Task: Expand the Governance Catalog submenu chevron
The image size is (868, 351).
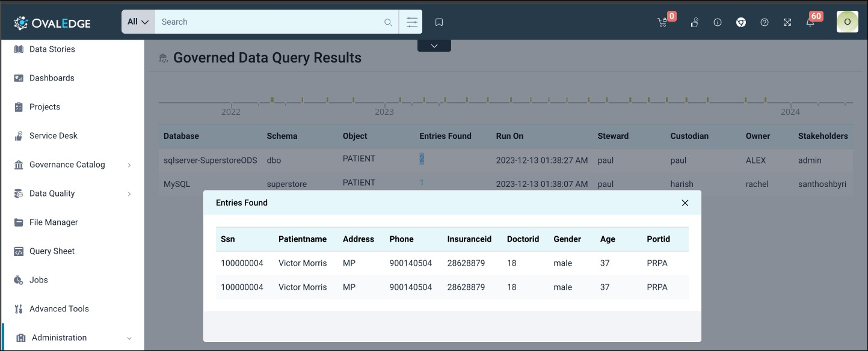Action: coord(129,165)
